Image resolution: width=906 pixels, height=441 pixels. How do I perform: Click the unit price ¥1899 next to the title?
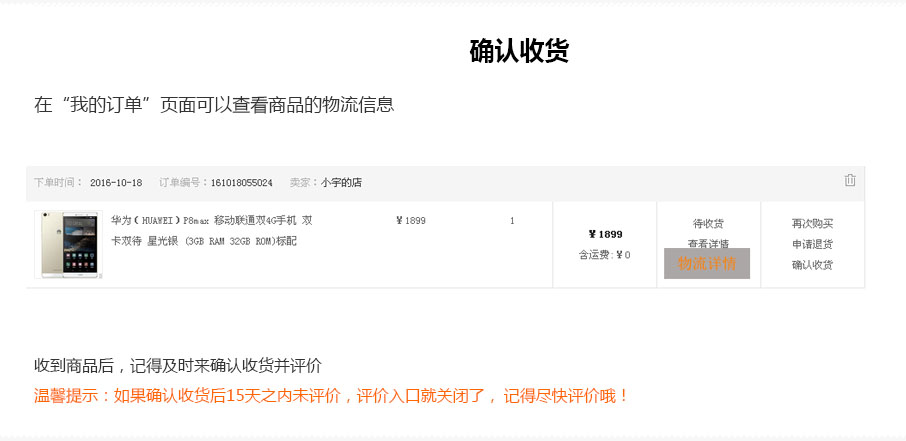411,221
